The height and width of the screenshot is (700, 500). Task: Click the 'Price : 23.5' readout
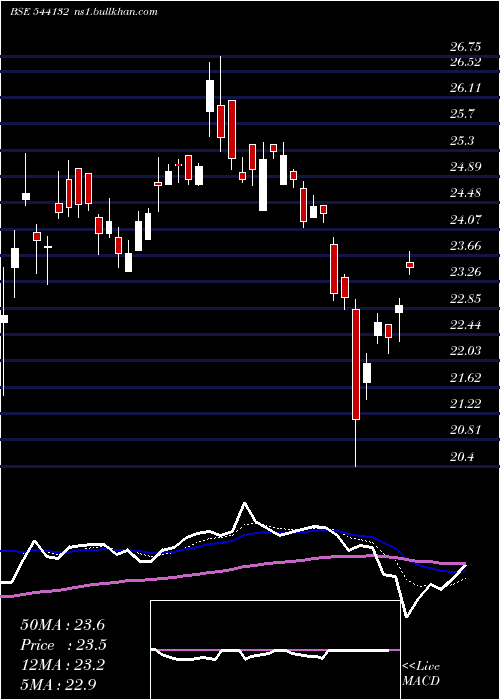[63, 645]
